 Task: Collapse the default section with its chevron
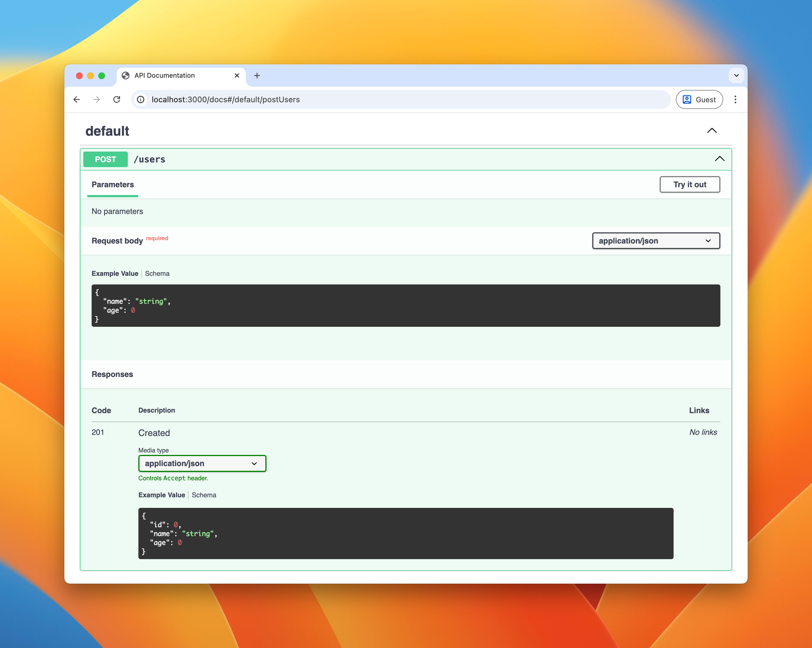point(712,131)
